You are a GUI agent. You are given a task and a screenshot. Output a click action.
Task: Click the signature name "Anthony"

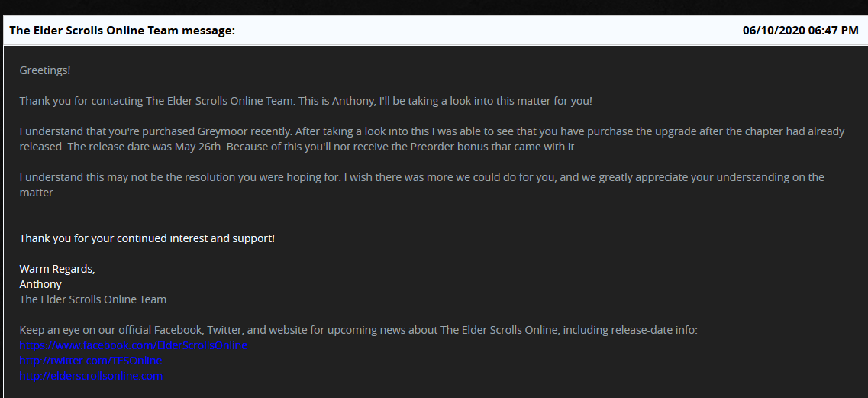40,284
